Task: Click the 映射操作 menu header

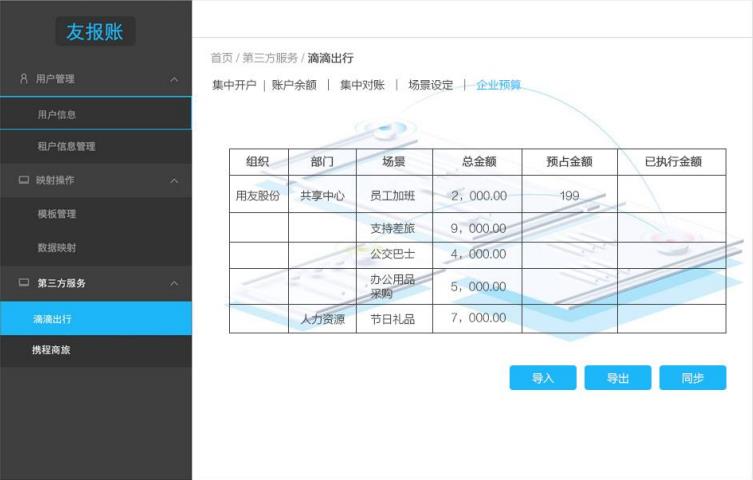Action: [x=96, y=180]
